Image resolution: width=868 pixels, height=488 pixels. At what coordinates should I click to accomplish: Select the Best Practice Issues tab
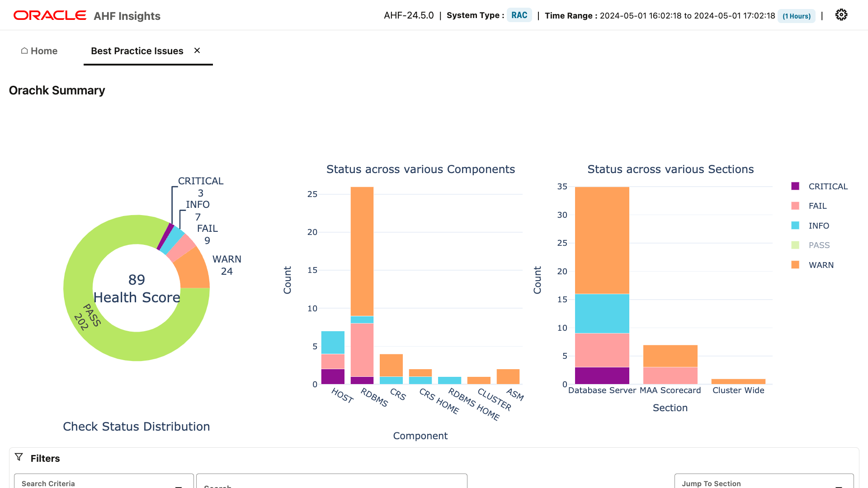pyautogui.click(x=136, y=51)
